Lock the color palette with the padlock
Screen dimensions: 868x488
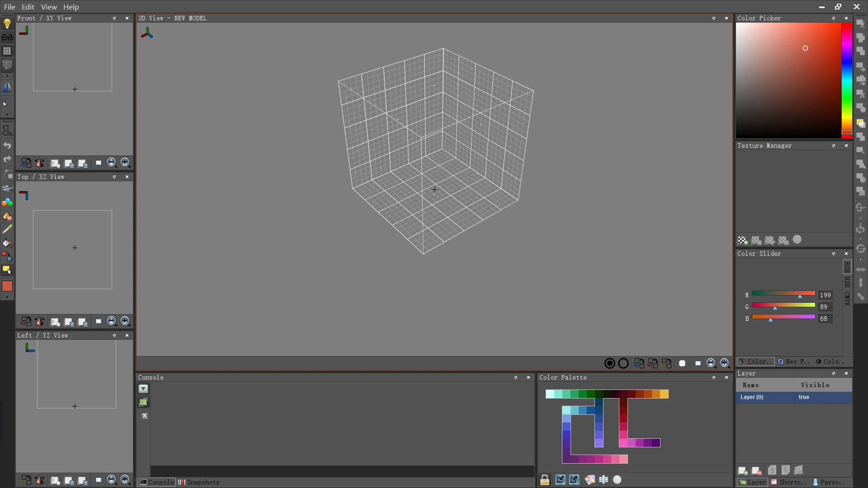pos(545,479)
